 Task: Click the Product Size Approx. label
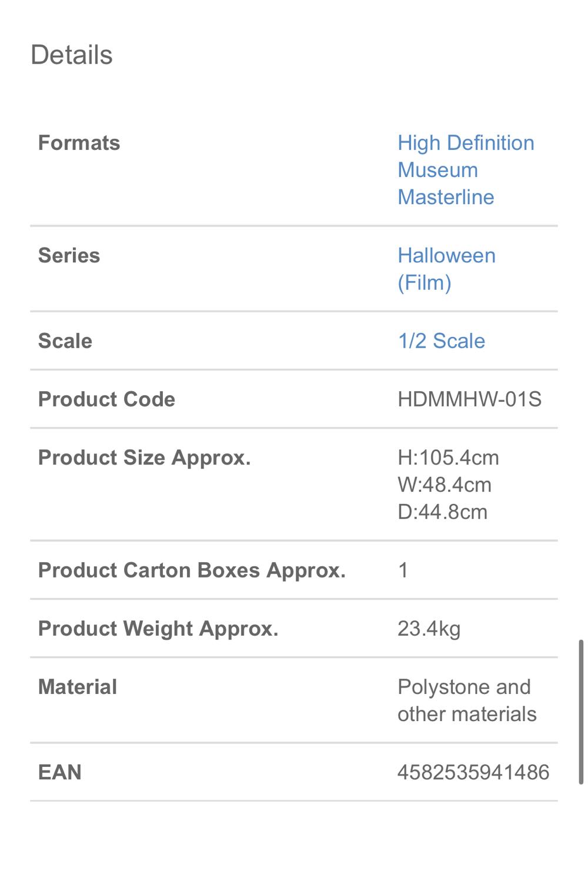145,458
